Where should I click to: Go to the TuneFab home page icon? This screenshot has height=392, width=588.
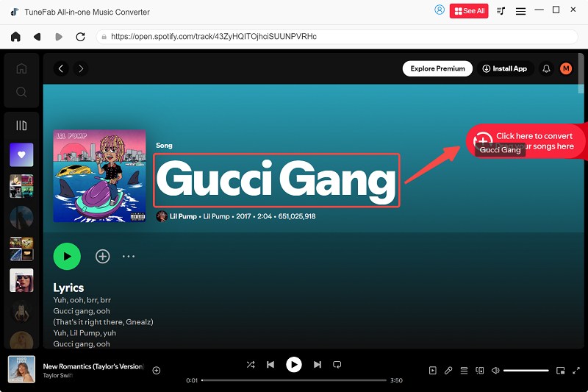click(15, 37)
